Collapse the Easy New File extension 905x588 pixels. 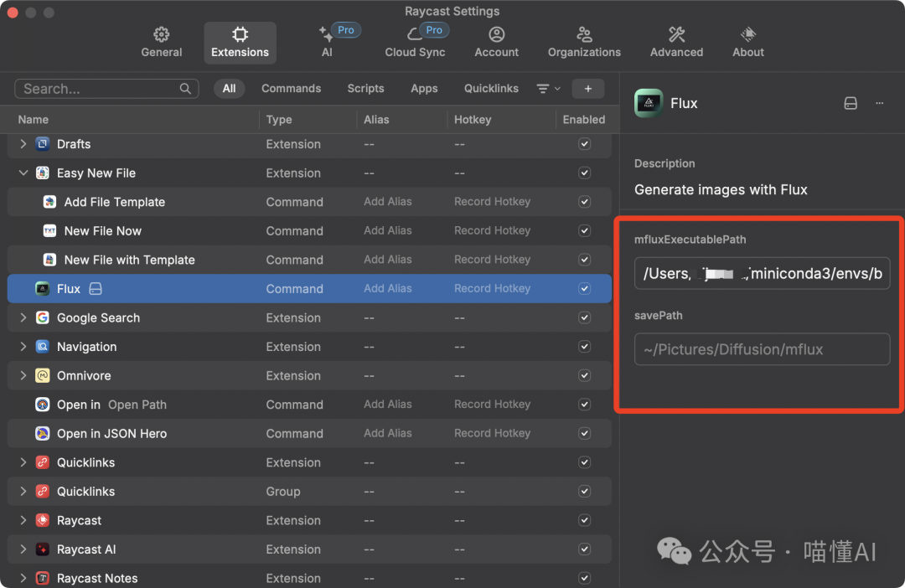(23, 173)
